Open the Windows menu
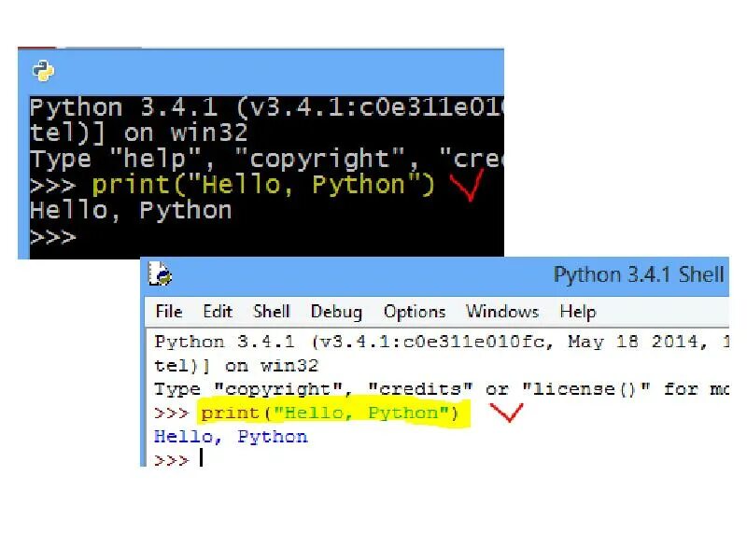Screen dimensions: 747x560 [502, 312]
